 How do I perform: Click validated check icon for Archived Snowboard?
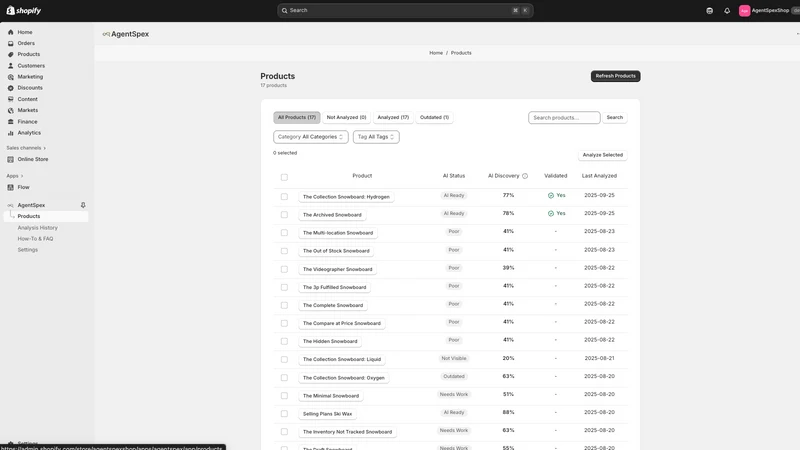[x=551, y=213]
